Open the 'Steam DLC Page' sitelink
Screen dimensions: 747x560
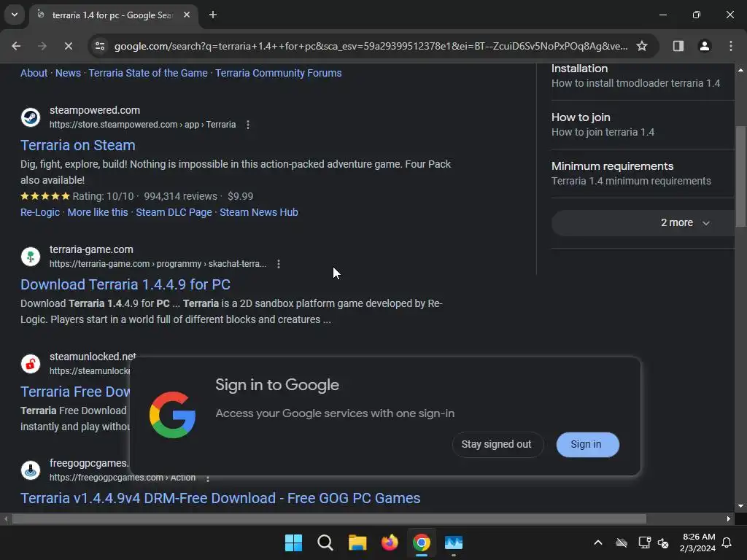click(x=174, y=212)
